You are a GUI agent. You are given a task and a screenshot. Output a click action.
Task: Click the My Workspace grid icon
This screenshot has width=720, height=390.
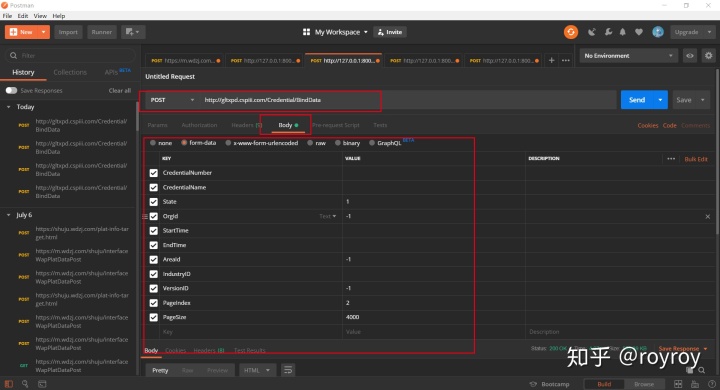point(306,32)
